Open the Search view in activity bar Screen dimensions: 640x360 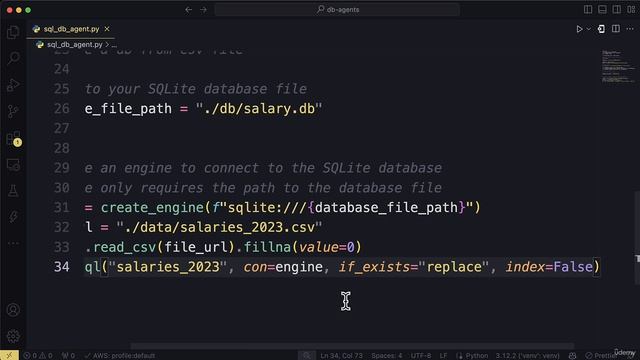click(x=13, y=58)
